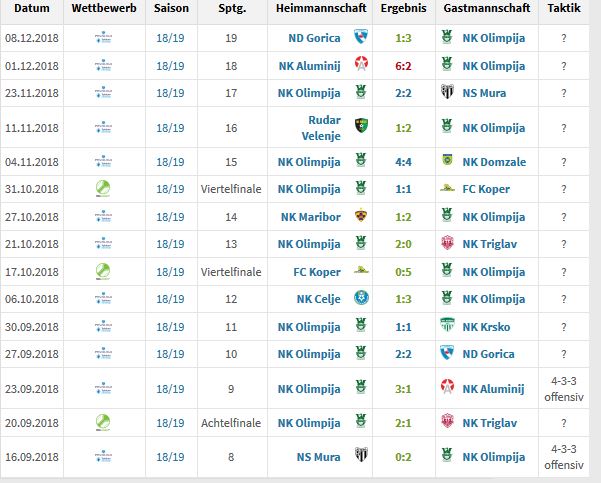Viewport: 601px width, 483px height.
Task: Click NK Triglav link in 21.10.2018 row
Action: [x=489, y=244]
